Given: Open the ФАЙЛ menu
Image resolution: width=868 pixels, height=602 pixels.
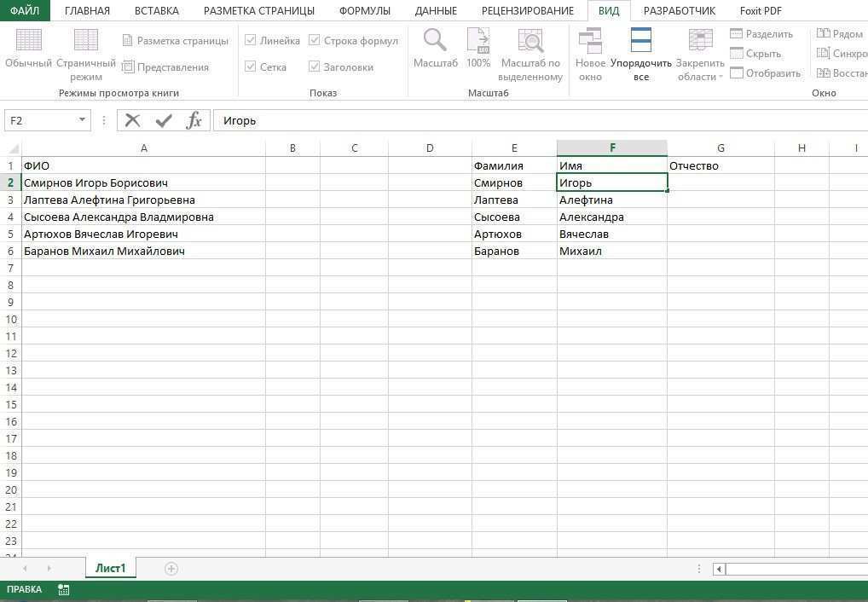Looking at the screenshot, I should click(25, 10).
